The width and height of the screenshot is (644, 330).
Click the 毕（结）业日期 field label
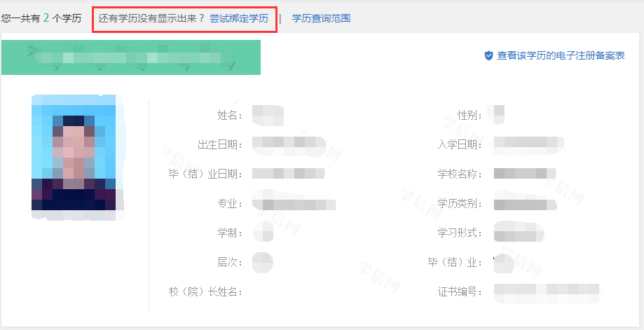click(210, 174)
